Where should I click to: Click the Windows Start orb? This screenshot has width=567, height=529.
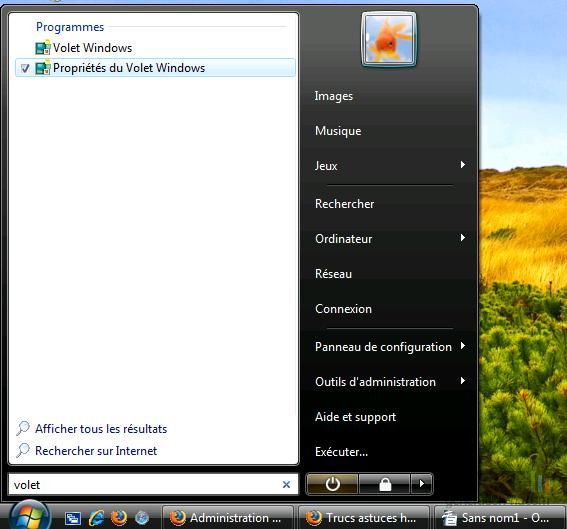pos(30,516)
